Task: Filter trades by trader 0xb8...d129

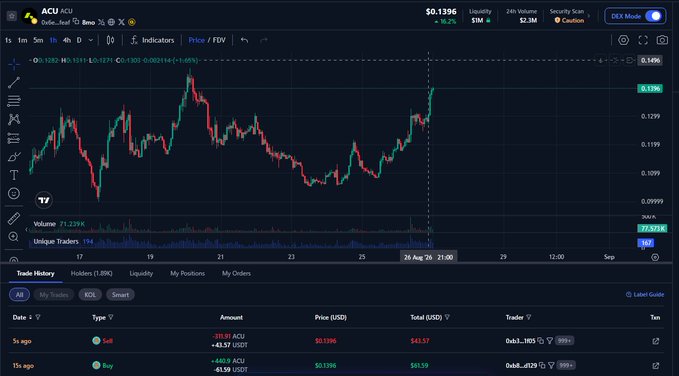Action: 551,366
